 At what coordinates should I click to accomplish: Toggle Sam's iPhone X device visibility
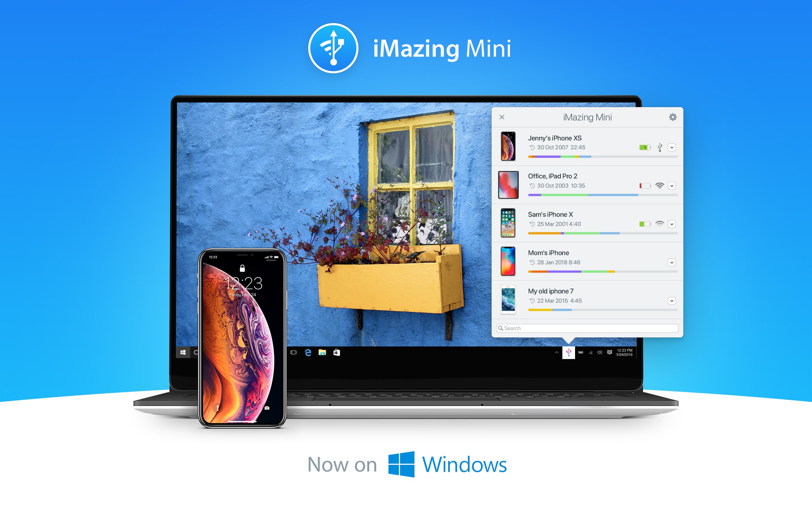click(x=672, y=225)
